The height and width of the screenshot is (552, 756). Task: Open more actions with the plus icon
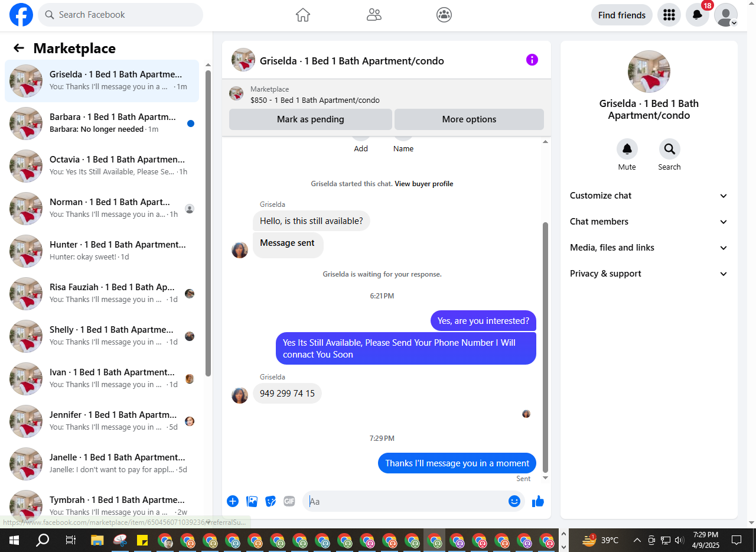233,501
